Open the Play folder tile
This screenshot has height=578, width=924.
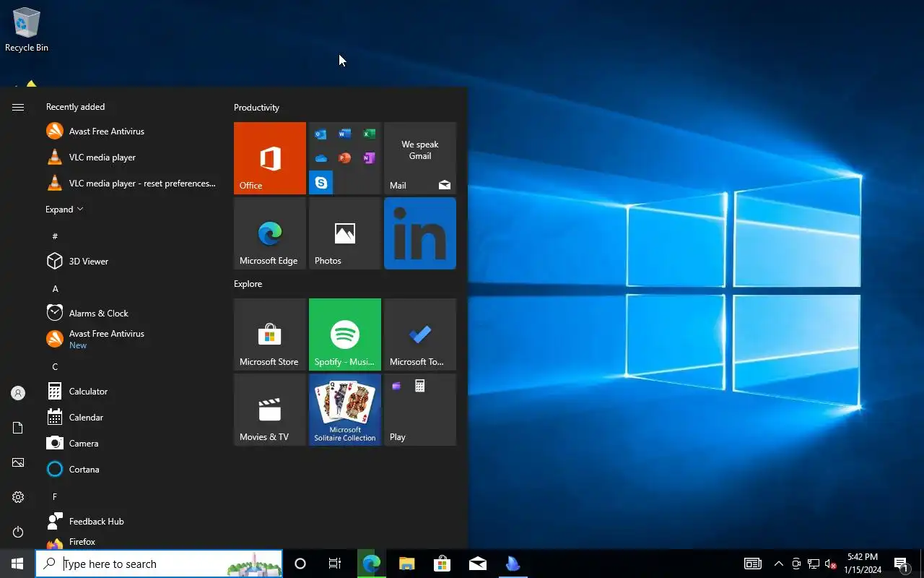(x=420, y=410)
